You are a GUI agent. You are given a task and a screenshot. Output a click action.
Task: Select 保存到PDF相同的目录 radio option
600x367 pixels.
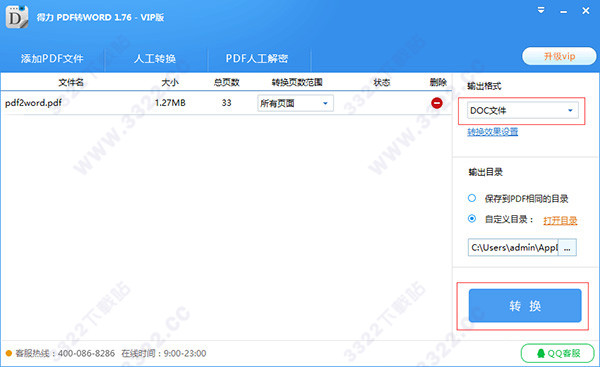coord(472,198)
